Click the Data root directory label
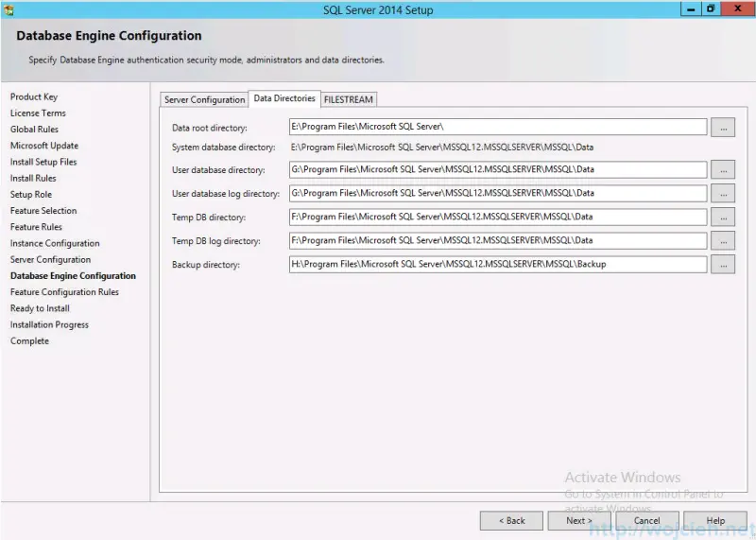The width and height of the screenshot is (756, 540). coord(209,128)
